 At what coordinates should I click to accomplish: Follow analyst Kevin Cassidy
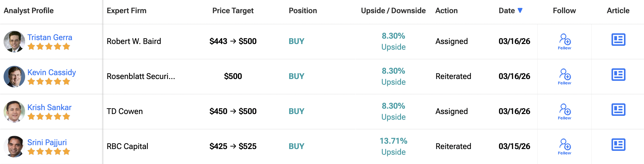click(x=564, y=76)
